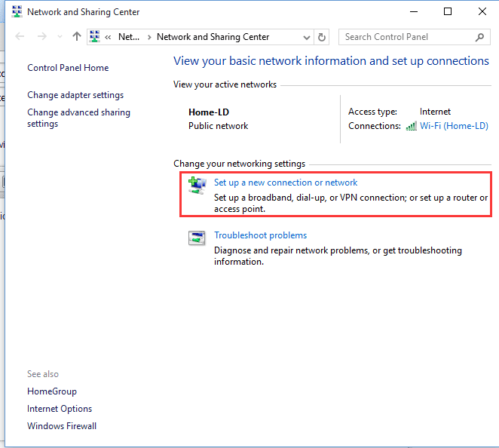Screen dimensions: 499x448
Task: Go up one level with the Up arrow
Action: pyautogui.click(x=77, y=36)
